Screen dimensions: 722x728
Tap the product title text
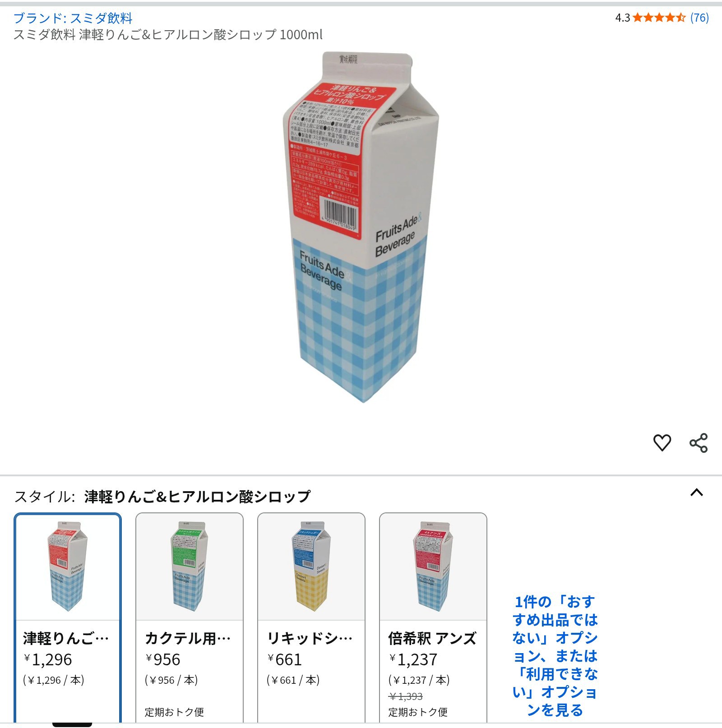pos(168,35)
